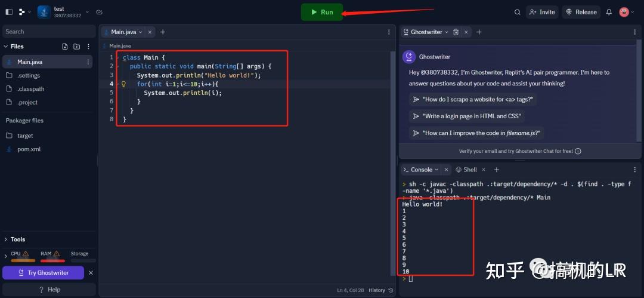The image size is (644, 298).
Task: Open the Console pane options menu
Action: click(635, 170)
